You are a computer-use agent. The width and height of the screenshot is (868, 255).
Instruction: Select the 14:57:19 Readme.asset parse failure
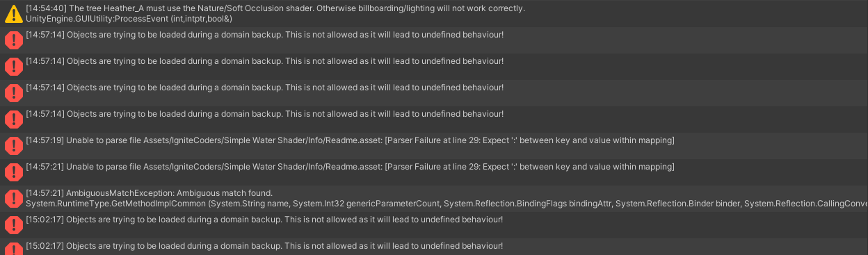point(434,145)
